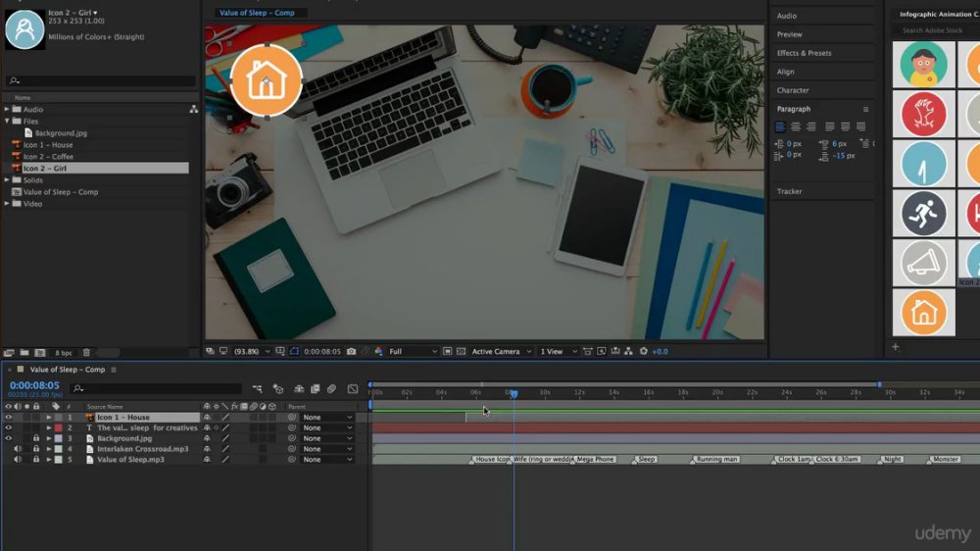
Task: Open Align panel
Action: [x=785, y=72]
